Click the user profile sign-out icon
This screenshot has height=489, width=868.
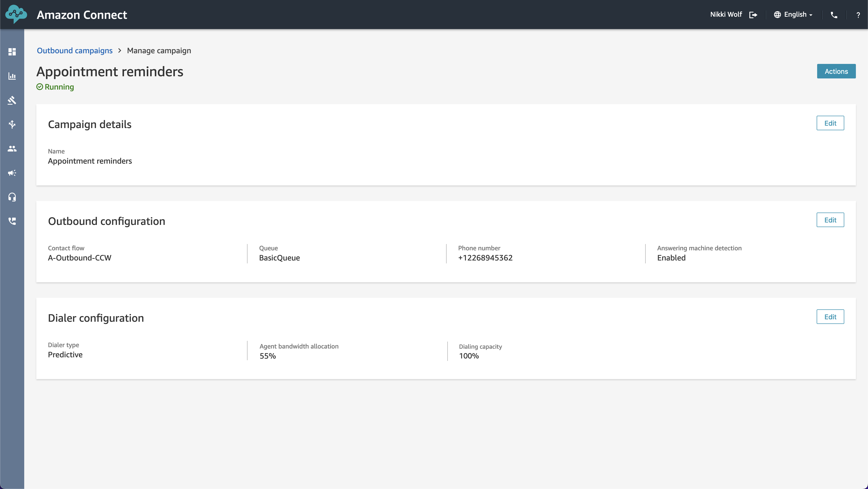point(753,14)
